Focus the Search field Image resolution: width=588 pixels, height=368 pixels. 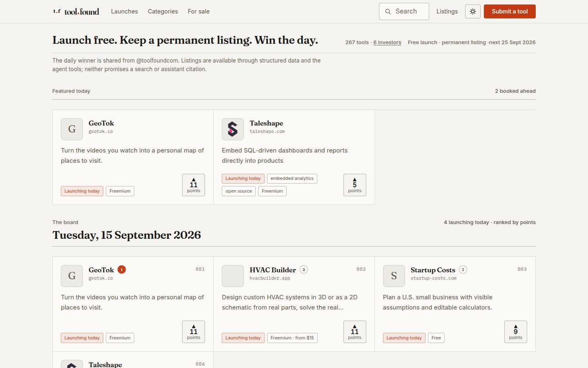coord(404,11)
